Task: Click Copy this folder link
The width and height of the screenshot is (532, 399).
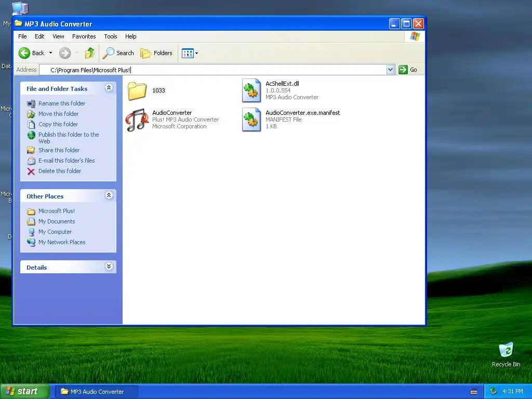Action: (58, 124)
